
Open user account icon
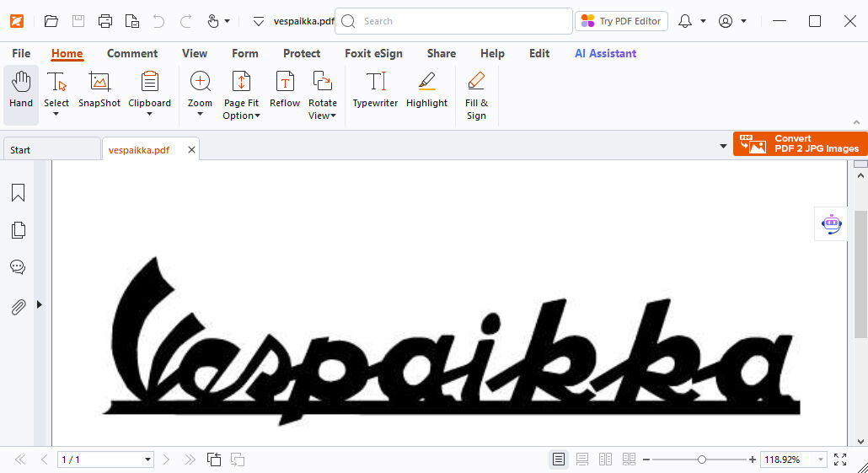(x=726, y=21)
